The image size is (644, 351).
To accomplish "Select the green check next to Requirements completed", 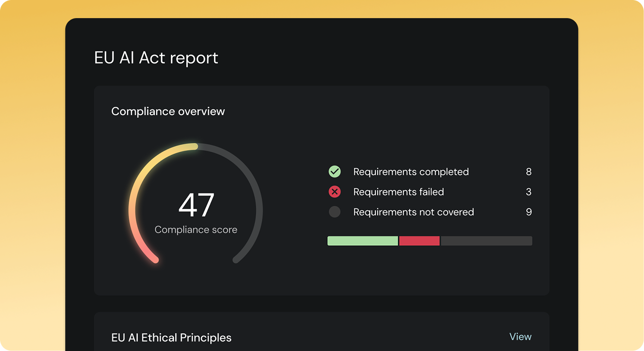I will click(x=335, y=171).
